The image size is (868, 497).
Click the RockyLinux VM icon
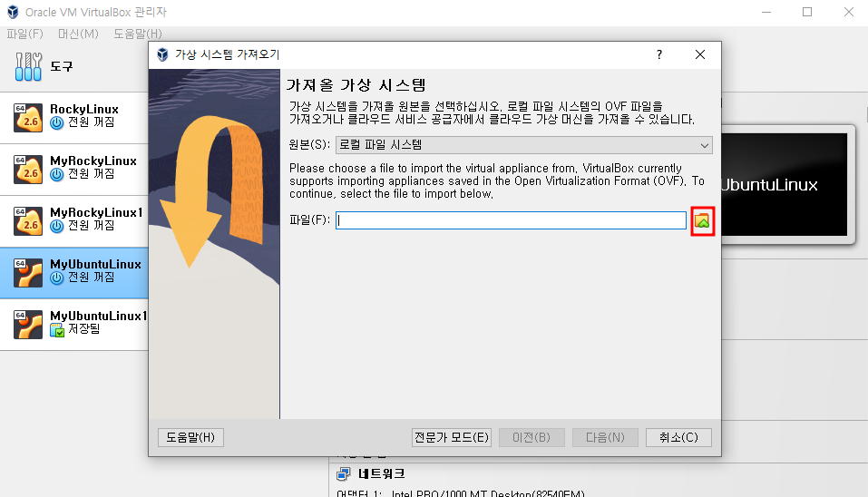coord(28,117)
